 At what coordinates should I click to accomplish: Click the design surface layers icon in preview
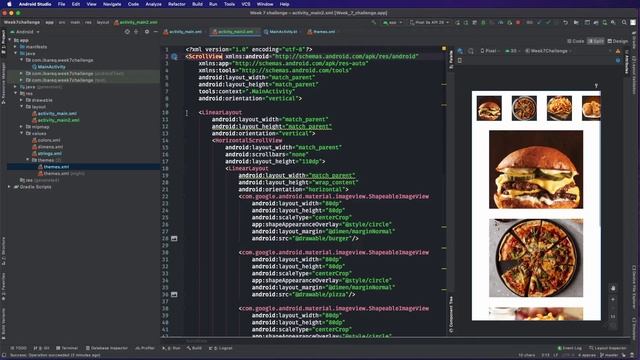460,51
